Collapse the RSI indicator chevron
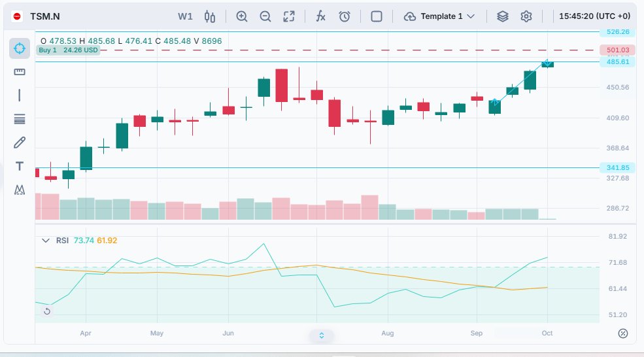644x357 pixels. tap(46, 241)
